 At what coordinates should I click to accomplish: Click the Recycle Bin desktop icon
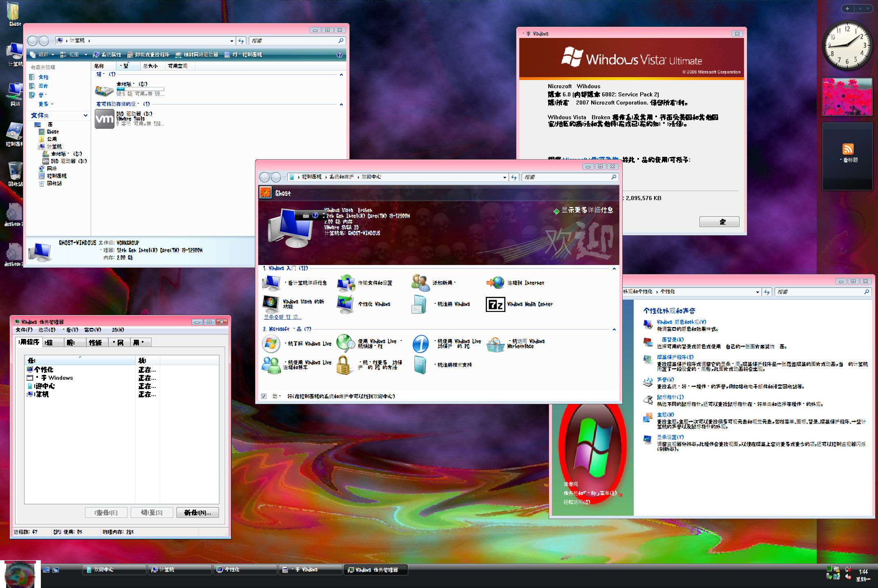pos(15,171)
